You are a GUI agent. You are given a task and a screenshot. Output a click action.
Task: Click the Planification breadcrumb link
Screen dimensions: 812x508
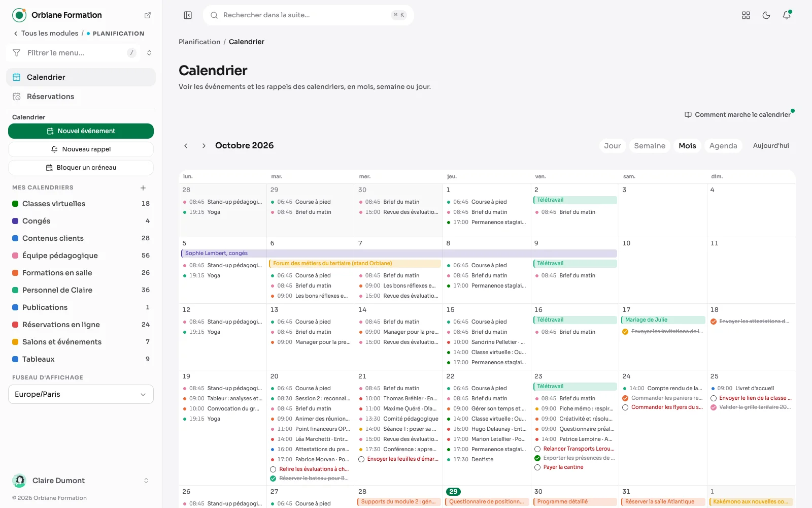coord(199,42)
